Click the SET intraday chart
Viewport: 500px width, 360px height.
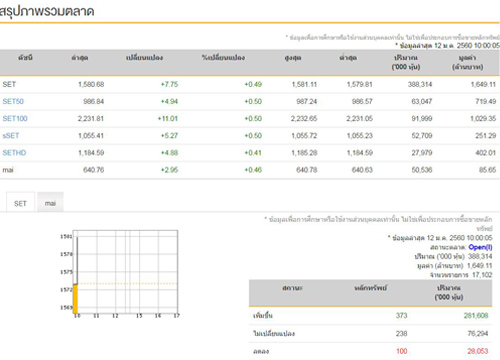click(125, 272)
